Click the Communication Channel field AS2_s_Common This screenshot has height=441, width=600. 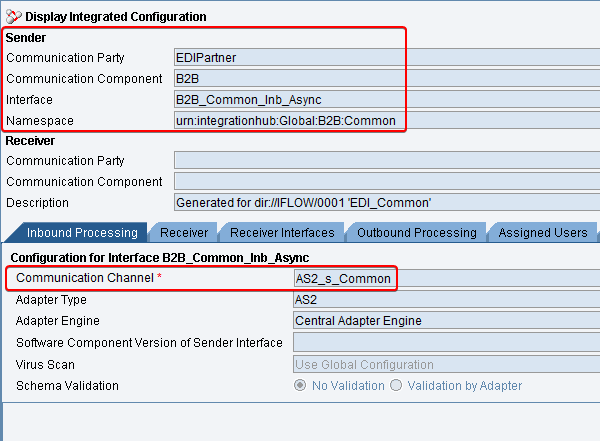[x=447, y=278]
